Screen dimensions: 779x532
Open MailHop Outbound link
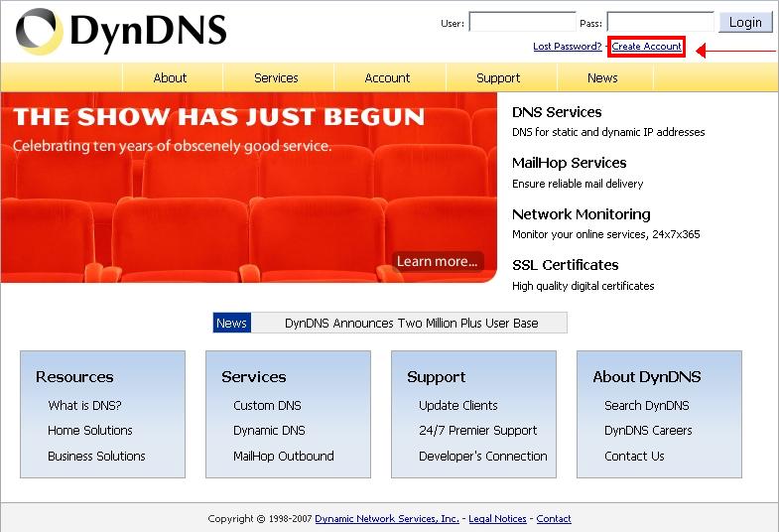click(x=283, y=456)
